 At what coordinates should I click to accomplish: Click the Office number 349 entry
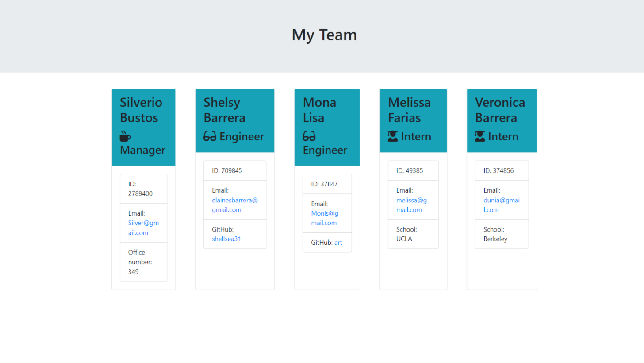click(143, 262)
